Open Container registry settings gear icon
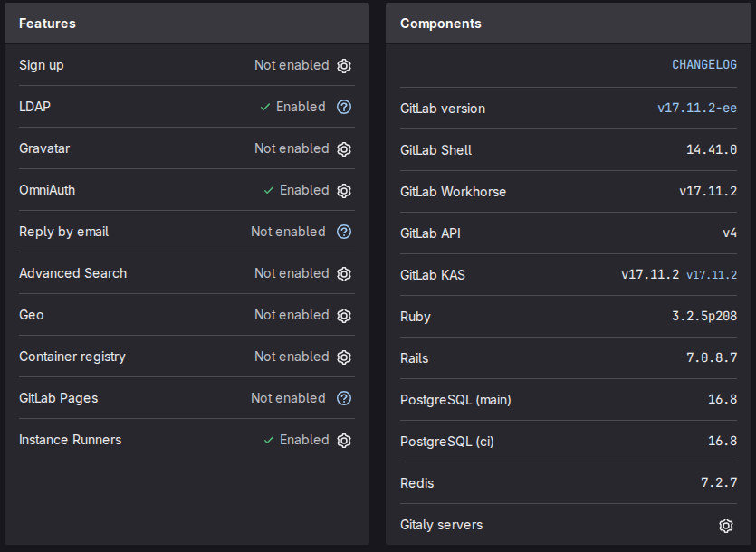Screen dimensions: 756x552 (x=344, y=357)
